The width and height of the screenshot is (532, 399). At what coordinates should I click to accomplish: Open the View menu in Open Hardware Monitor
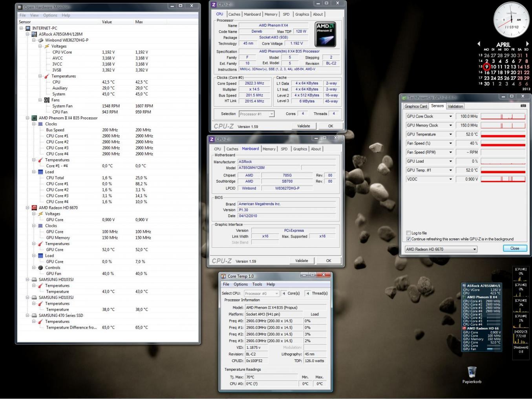(35, 15)
